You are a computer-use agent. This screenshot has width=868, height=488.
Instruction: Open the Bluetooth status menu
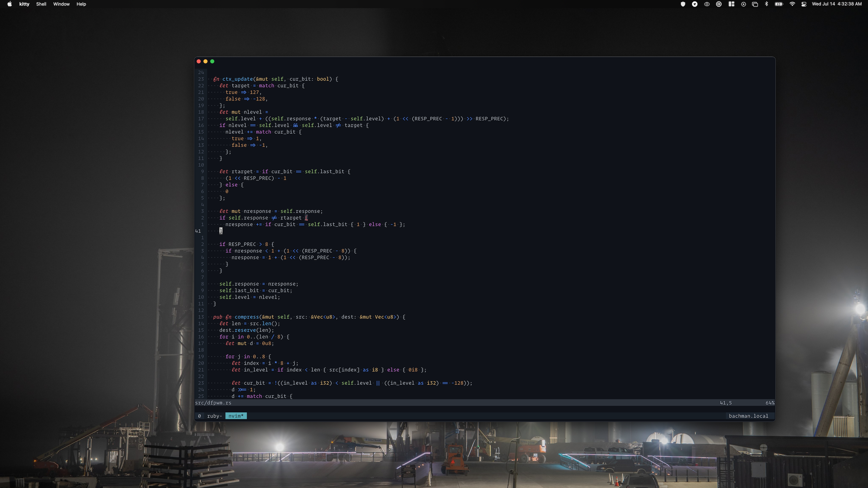tap(767, 4)
